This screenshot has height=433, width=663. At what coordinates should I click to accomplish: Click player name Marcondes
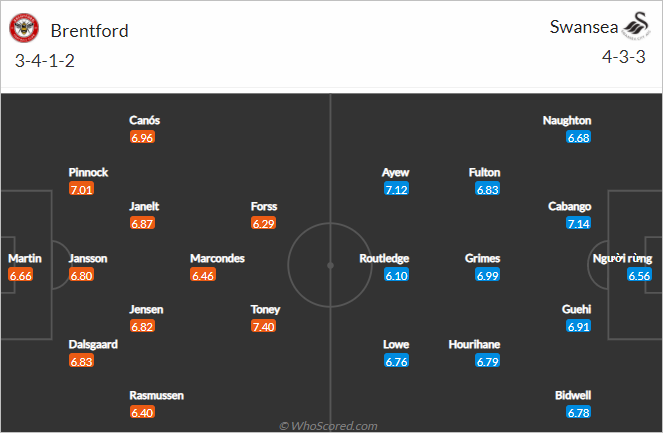tap(217, 258)
